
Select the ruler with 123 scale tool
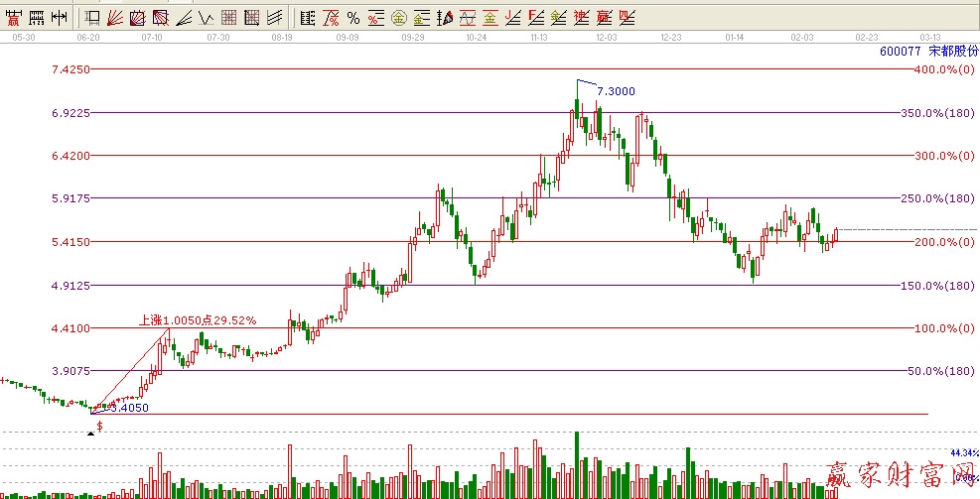tap(37, 18)
